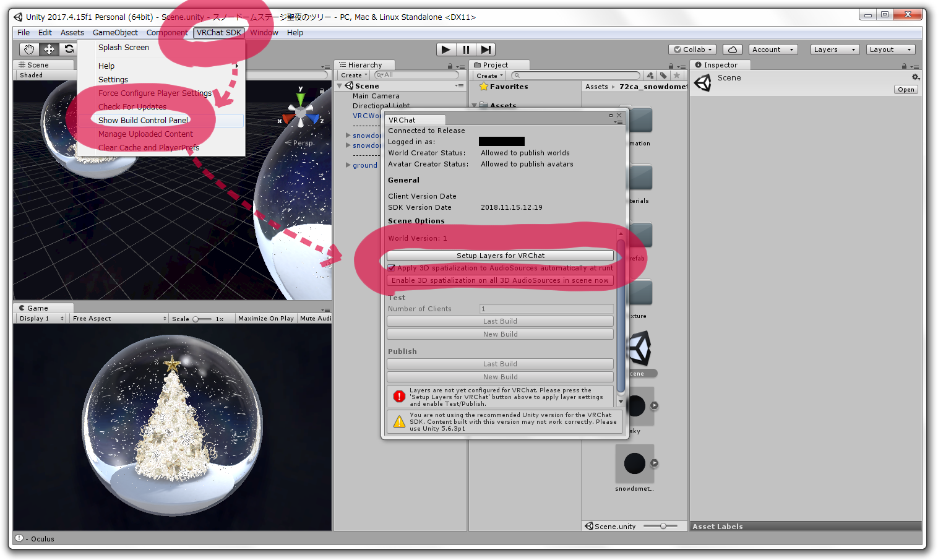Click save search star icon in Project
This screenshot has height=560, width=938.
(x=677, y=75)
